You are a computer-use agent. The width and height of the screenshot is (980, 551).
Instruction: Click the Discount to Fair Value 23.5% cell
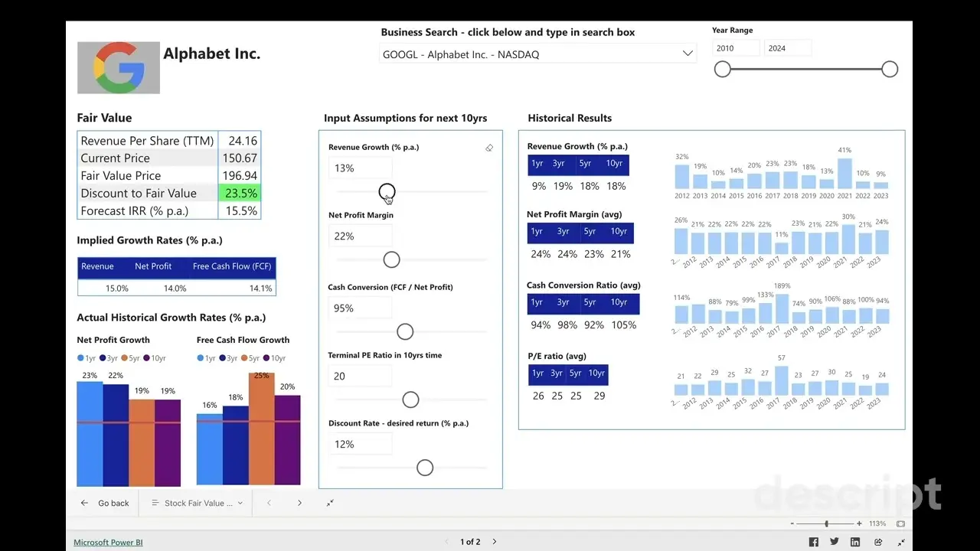tap(240, 194)
